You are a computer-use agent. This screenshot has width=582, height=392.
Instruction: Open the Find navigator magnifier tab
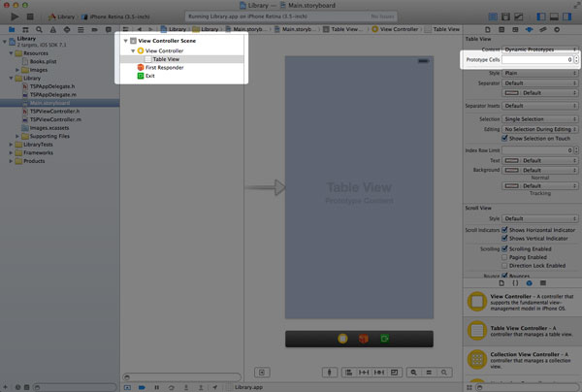(39, 29)
